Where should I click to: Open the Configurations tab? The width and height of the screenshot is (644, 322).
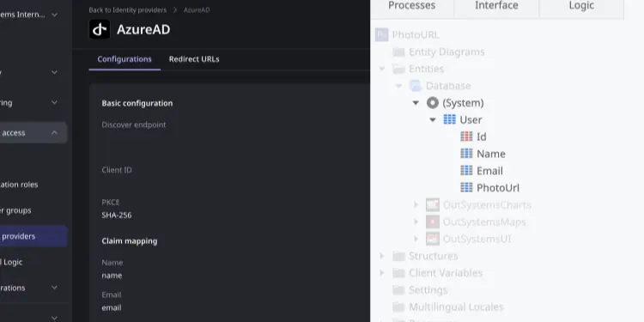pos(125,59)
